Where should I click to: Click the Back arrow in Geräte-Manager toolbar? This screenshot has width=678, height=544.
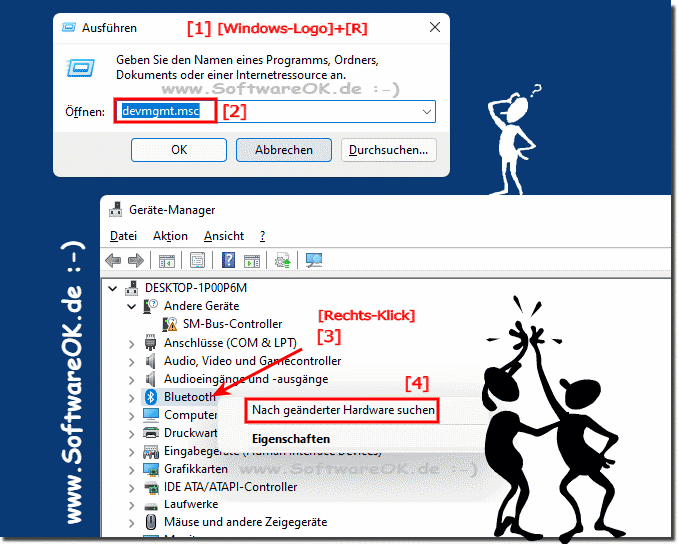click(113, 260)
